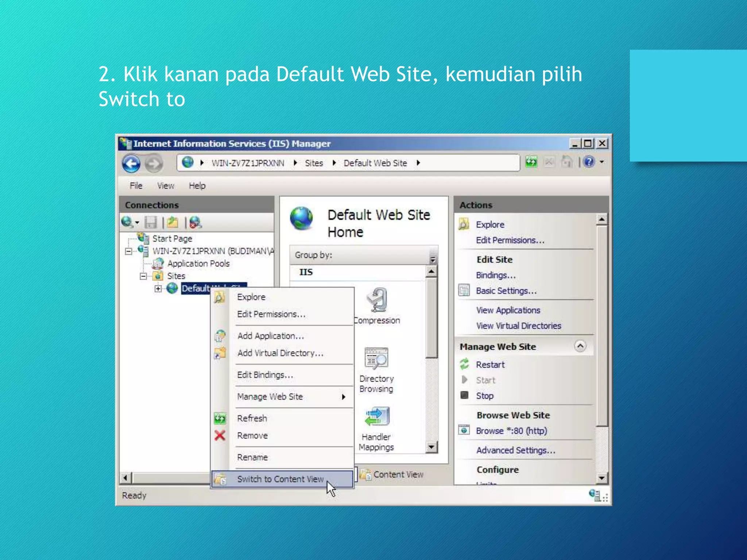Click the Back navigation arrow button
The width and height of the screenshot is (747, 560).
[x=131, y=163]
